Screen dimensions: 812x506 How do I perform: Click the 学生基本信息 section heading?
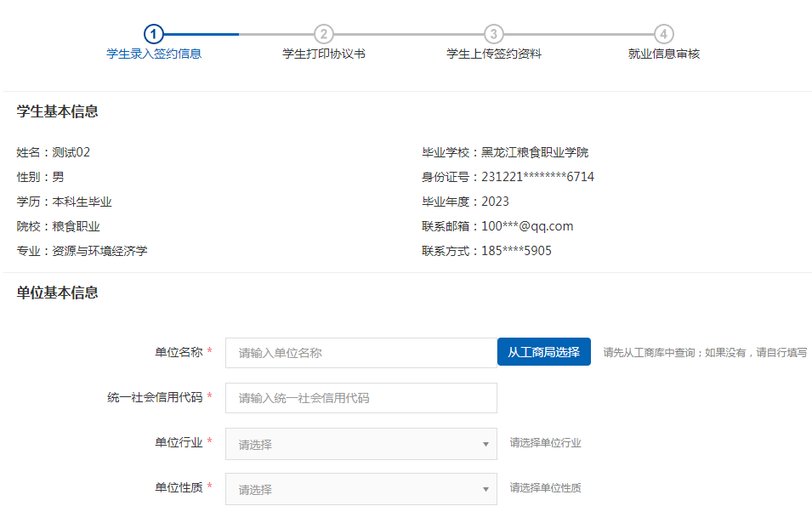58,111
